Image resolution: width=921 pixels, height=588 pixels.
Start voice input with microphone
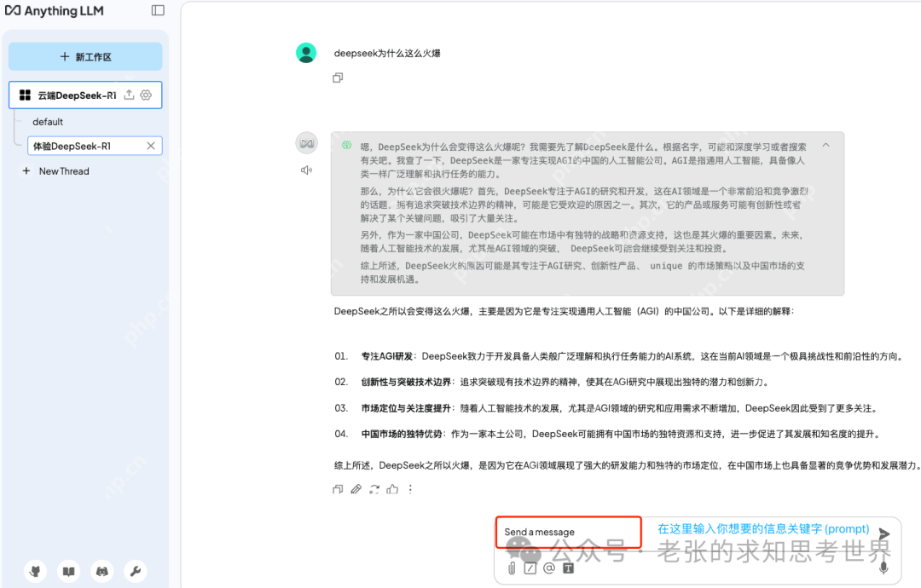pyautogui.click(x=883, y=568)
